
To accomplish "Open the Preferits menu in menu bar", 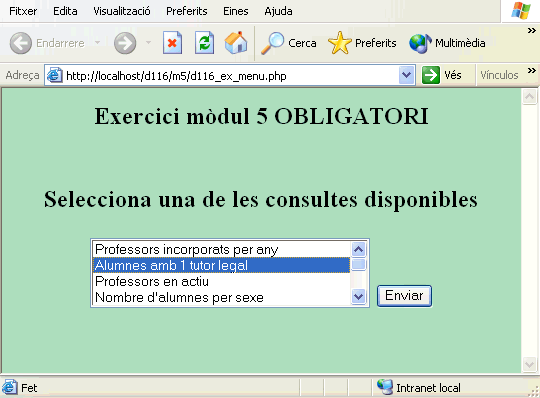I will click(187, 11).
